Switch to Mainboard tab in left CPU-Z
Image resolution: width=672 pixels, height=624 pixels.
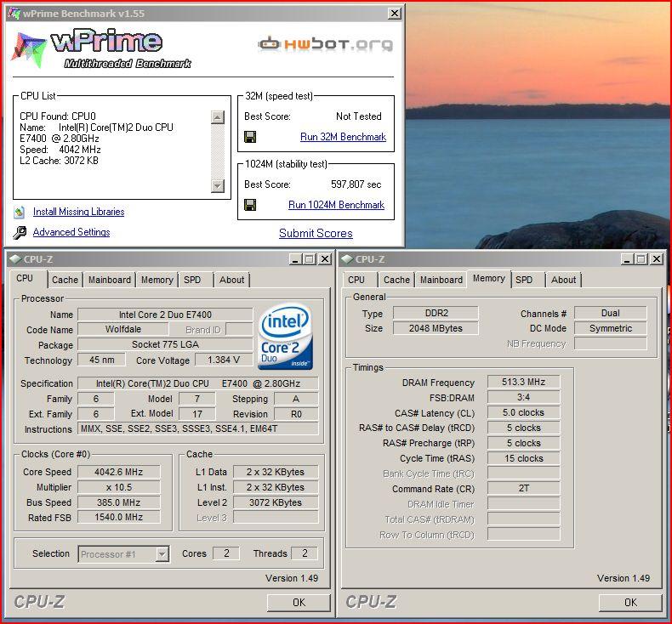pyautogui.click(x=110, y=280)
